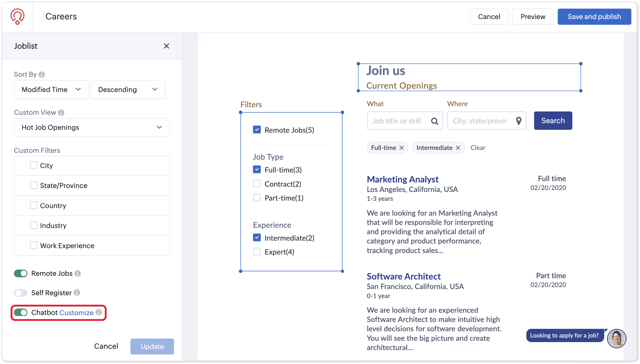
Task: Click the Chatbot Customize link
Action: pyautogui.click(x=77, y=313)
